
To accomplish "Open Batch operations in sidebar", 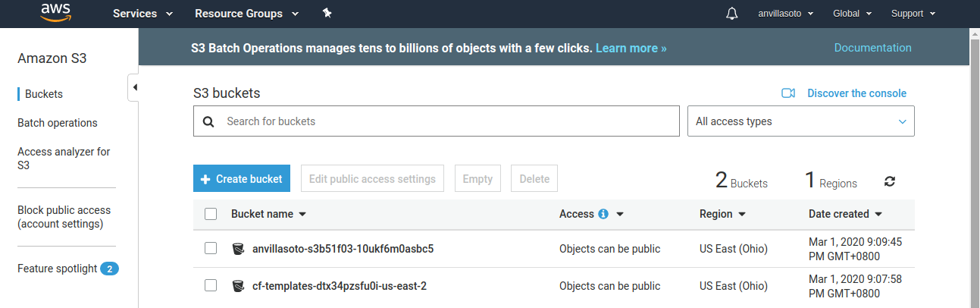I will [58, 123].
